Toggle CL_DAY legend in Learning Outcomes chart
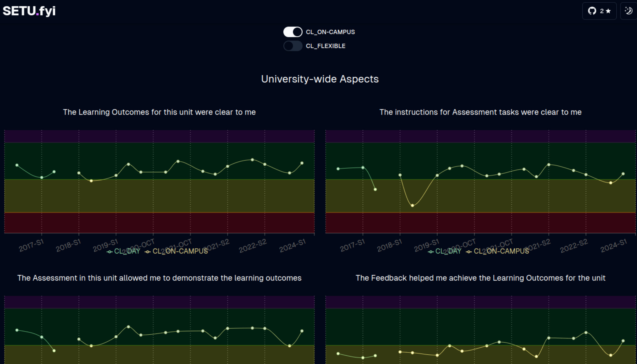 [124, 251]
